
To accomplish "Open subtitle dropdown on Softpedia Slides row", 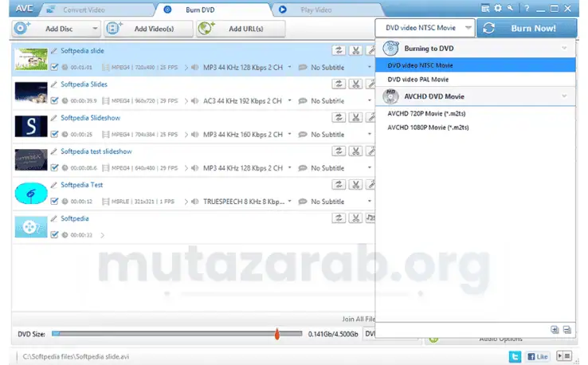I will (370, 100).
